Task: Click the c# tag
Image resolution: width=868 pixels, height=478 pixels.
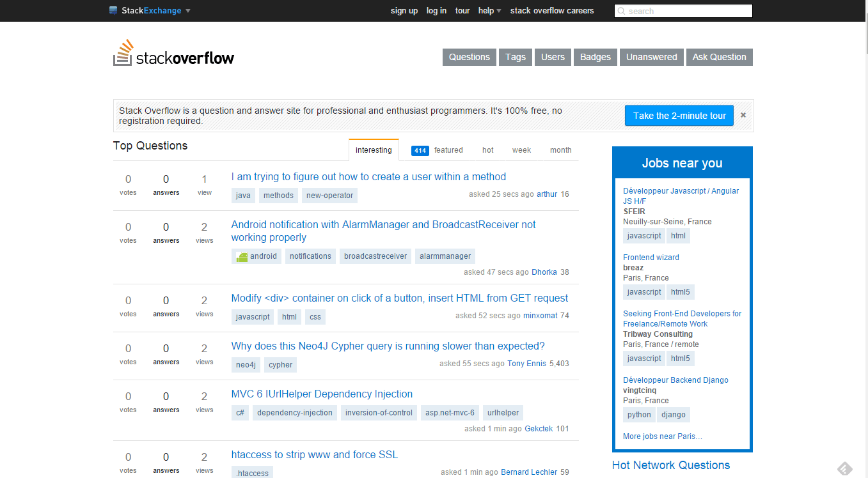Action: (240, 413)
